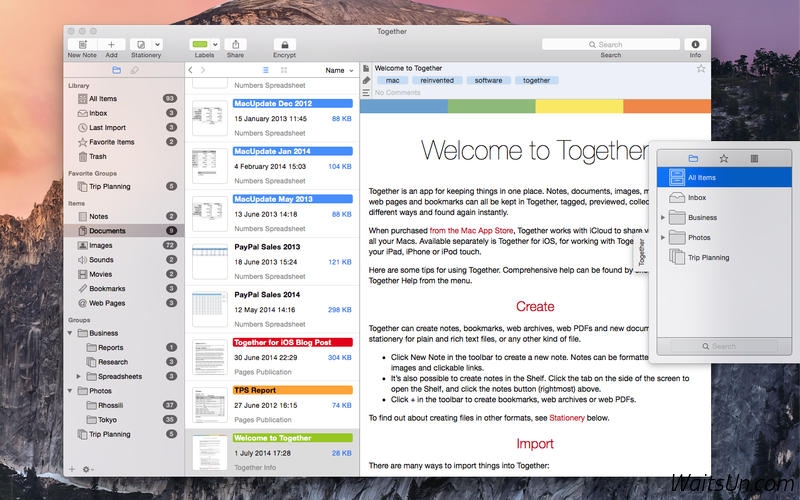Open the Shelf favorites star tab
Screen dimensions: 800x500
(723, 159)
